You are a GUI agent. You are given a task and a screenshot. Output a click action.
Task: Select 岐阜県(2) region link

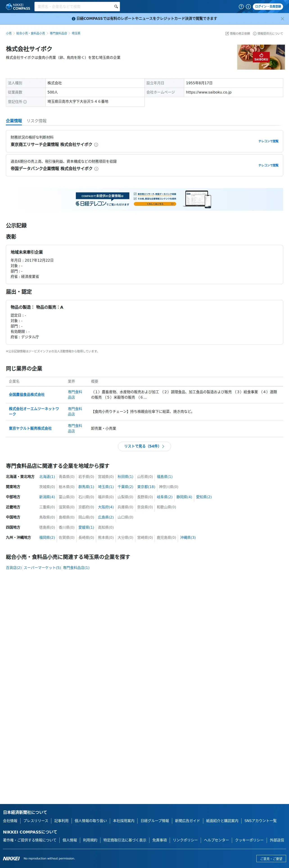coord(165,497)
